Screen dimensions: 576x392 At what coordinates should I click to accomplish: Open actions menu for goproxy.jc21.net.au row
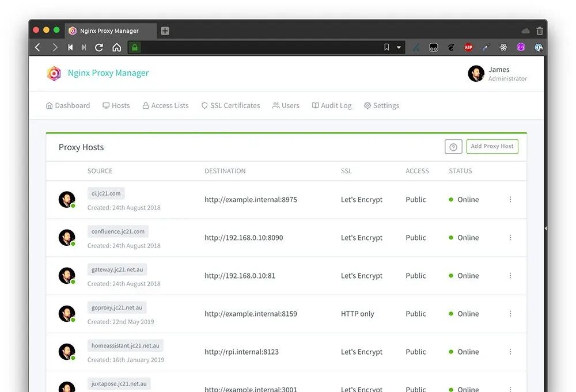pyautogui.click(x=510, y=314)
